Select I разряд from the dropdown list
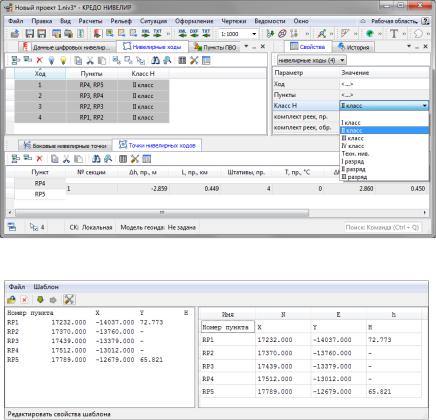436x420 pixels. [x=384, y=161]
